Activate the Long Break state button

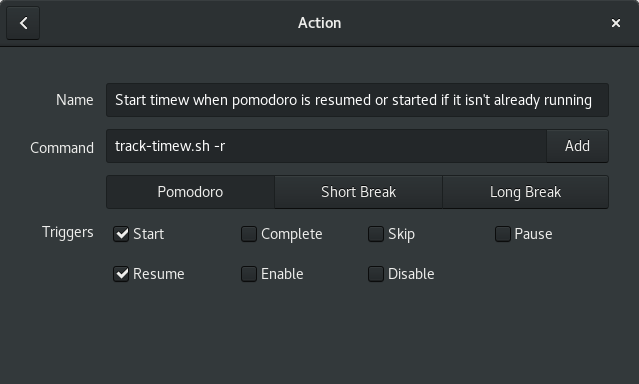pos(526,192)
